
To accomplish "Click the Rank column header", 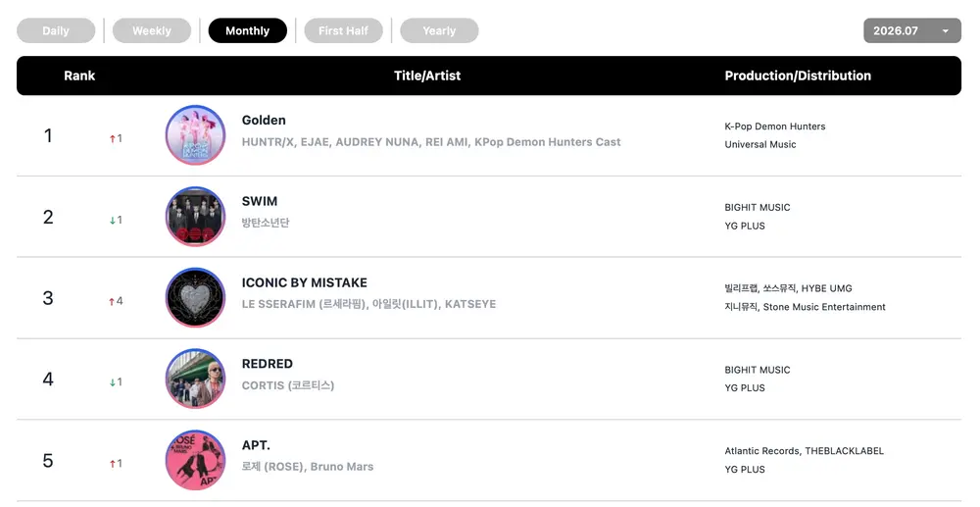I will (x=79, y=76).
